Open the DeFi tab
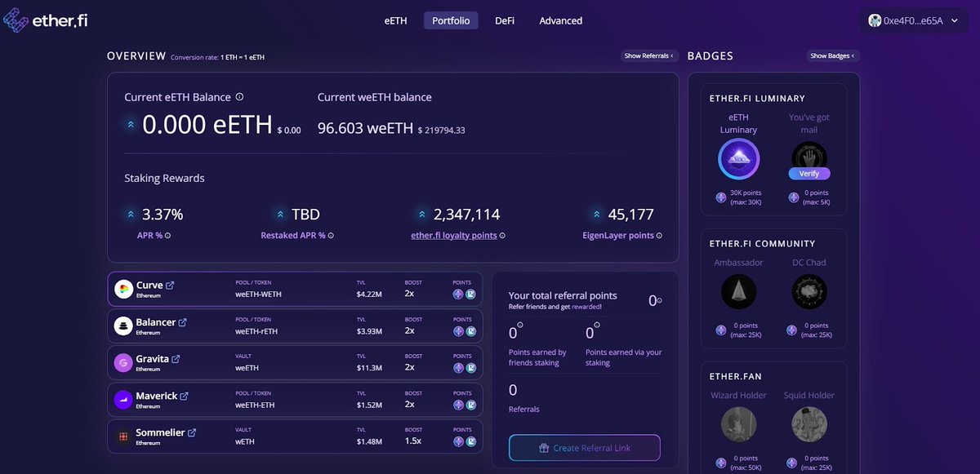 [x=505, y=20]
